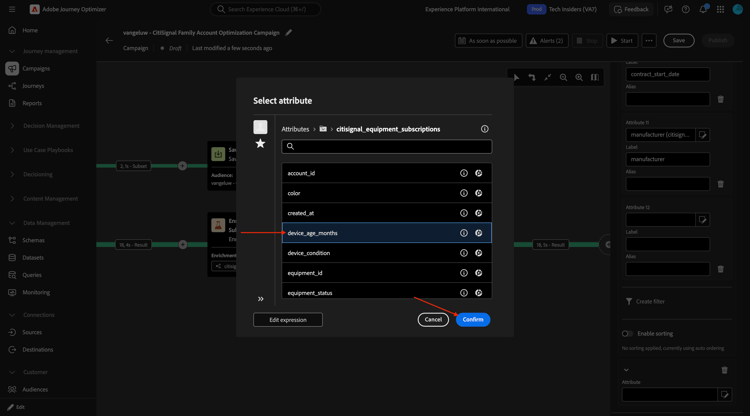Click the info icon for color

(x=463, y=193)
